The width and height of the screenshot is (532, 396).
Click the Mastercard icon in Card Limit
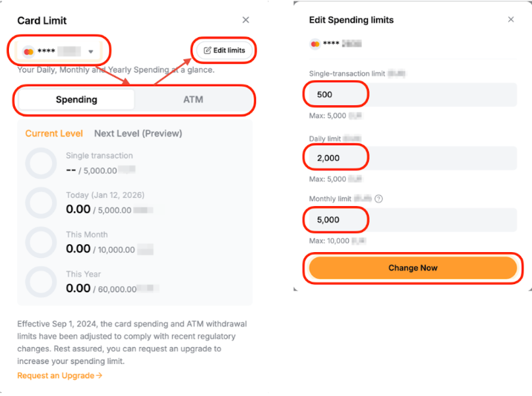point(28,51)
